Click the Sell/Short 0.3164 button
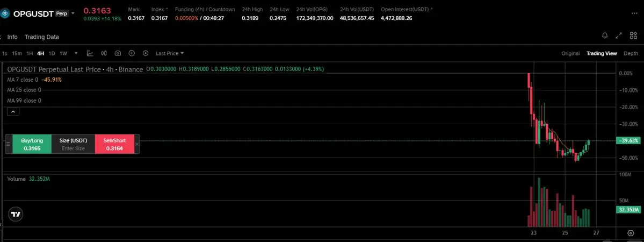This screenshot has height=242, width=644. [114, 144]
